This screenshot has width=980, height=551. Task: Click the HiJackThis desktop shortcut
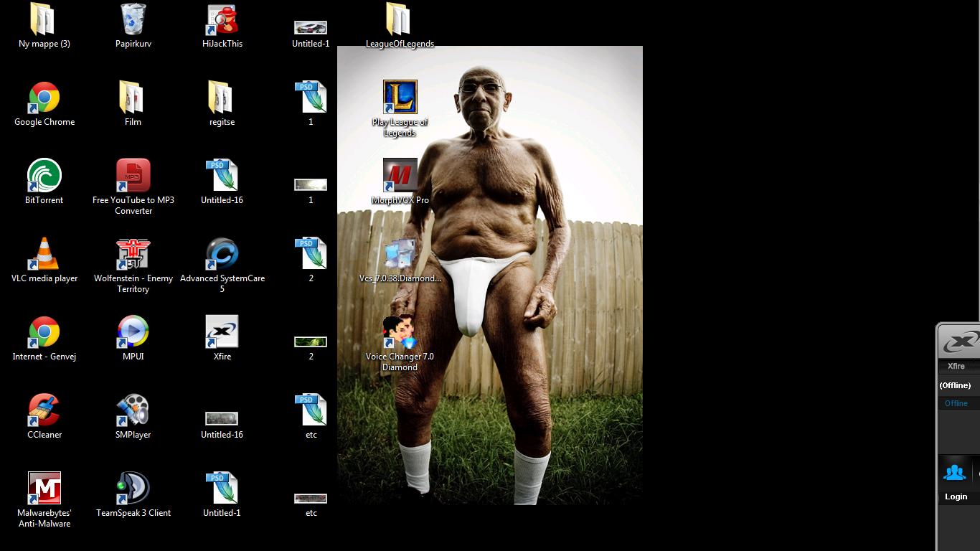[222, 20]
